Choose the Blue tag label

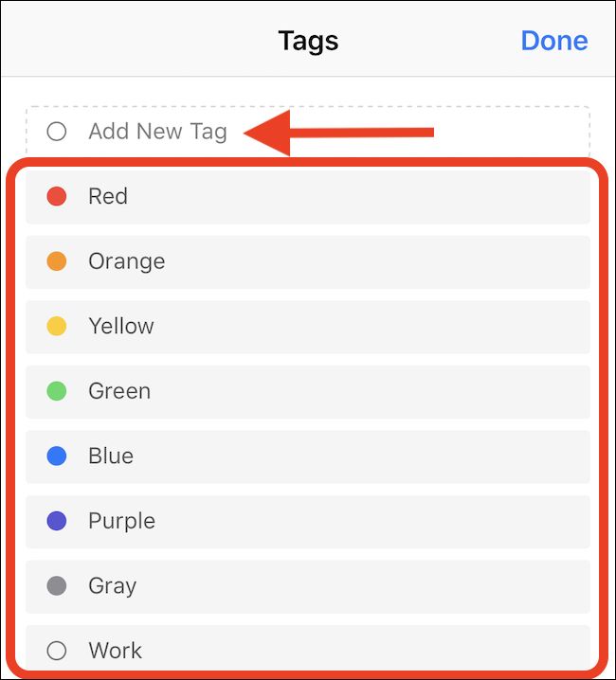[111, 456]
